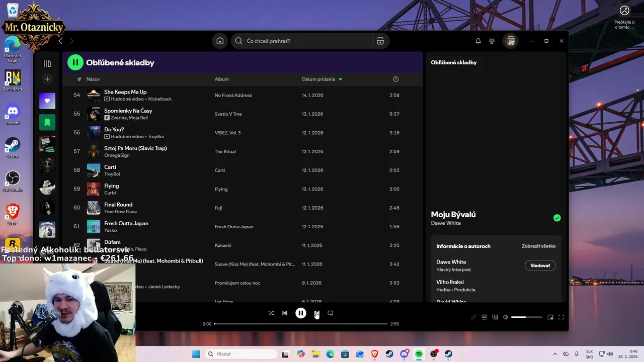Pause with the green button beside Obľúbené skladby
This screenshot has width=644, height=362.
75,62
